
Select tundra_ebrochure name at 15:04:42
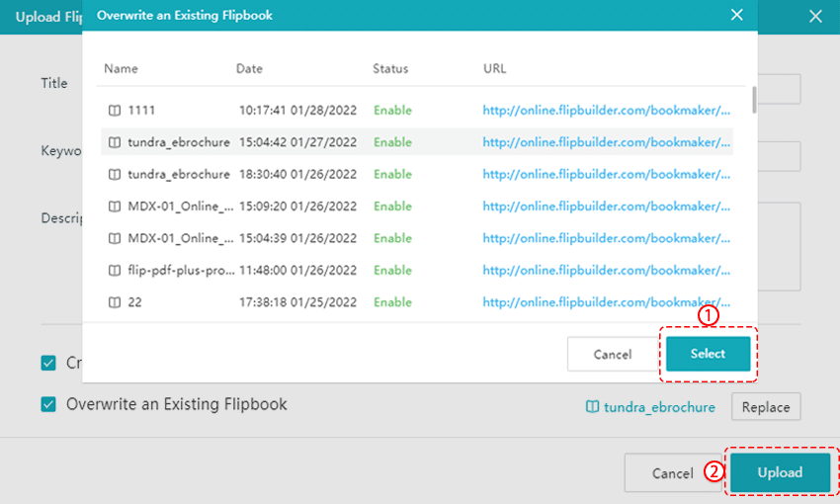(179, 142)
